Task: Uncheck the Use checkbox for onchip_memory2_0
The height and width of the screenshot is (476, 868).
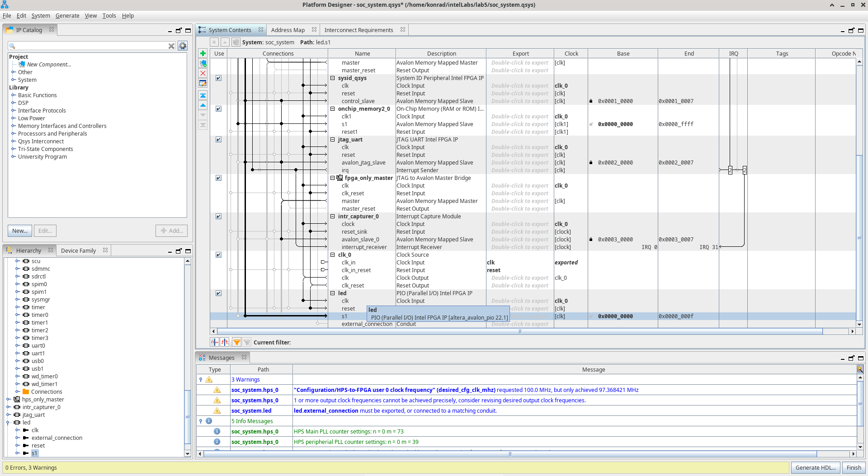Action: (x=218, y=109)
